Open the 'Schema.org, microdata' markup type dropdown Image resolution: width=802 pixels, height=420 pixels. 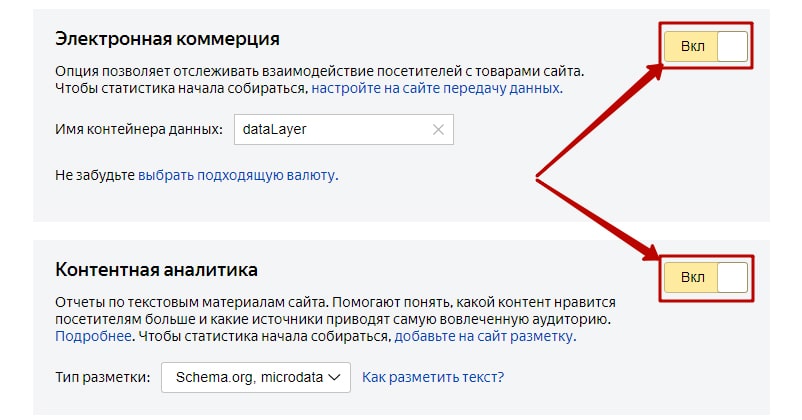(256, 377)
